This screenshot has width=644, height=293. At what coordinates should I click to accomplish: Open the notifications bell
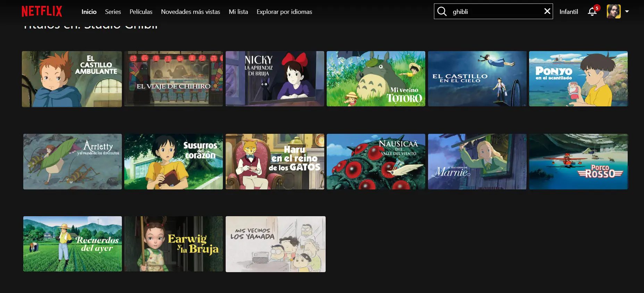(x=592, y=12)
